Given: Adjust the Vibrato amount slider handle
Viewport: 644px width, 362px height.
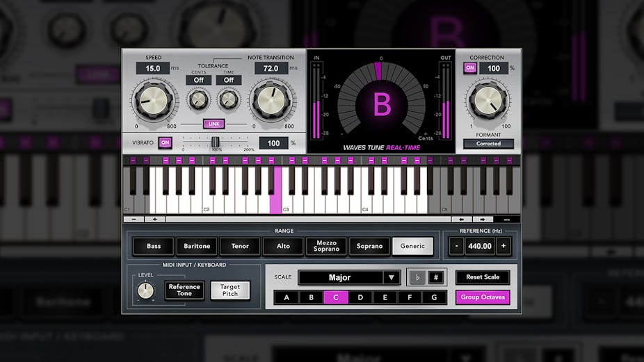Looking at the screenshot, I should (216, 142).
